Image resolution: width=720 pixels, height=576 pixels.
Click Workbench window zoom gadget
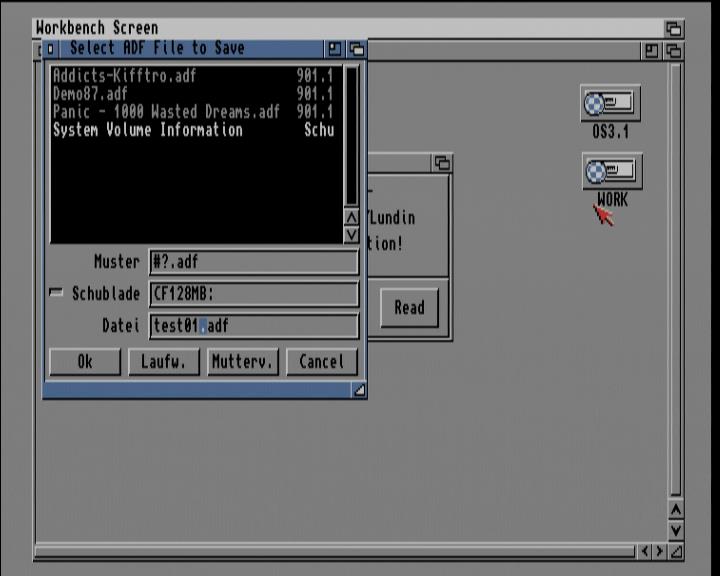(652, 51)
